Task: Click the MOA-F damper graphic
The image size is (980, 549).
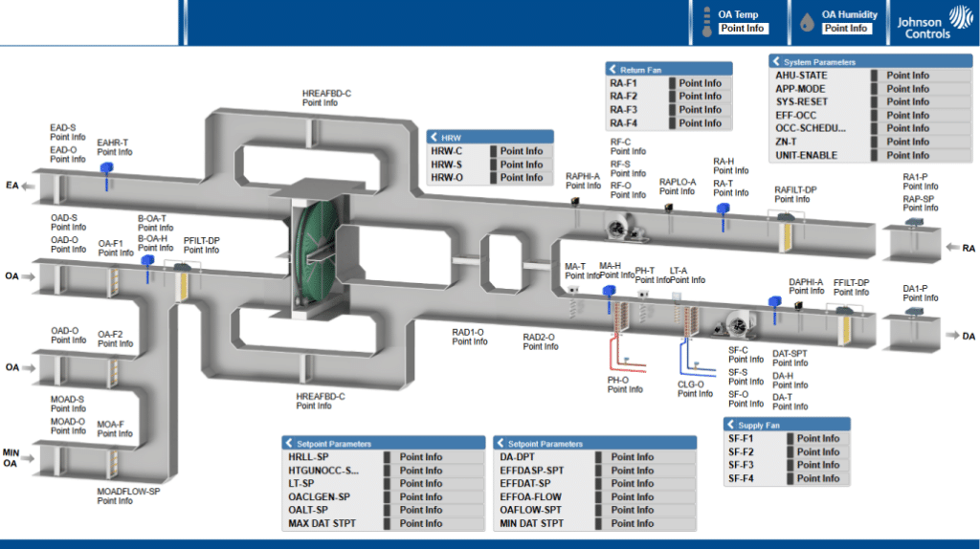Action: [115, 463]
